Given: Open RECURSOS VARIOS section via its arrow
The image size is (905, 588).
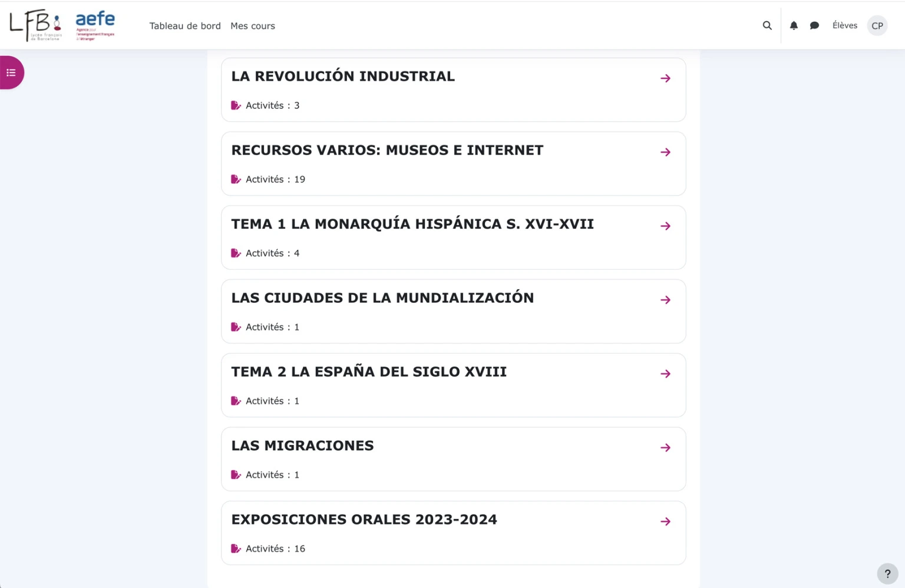Looking at the screenshot, I should (665, 152).
